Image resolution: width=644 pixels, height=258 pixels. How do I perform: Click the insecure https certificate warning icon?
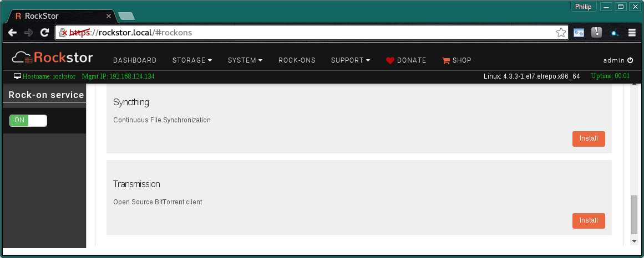(63, 33)
